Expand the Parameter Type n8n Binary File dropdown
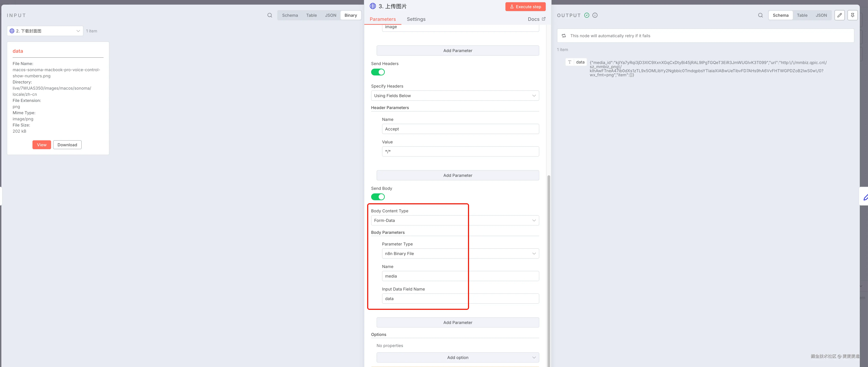 click(x=460, y=253)
